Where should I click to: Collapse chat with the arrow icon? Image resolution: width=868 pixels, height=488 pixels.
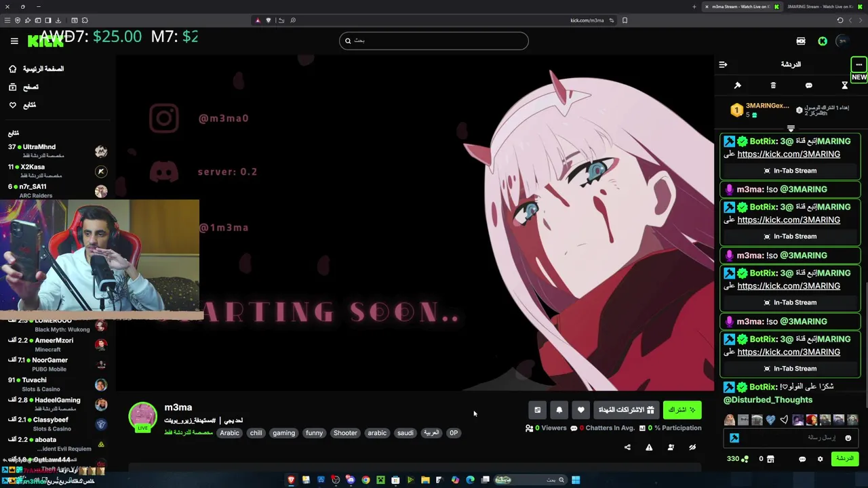(x=723, y=64)
